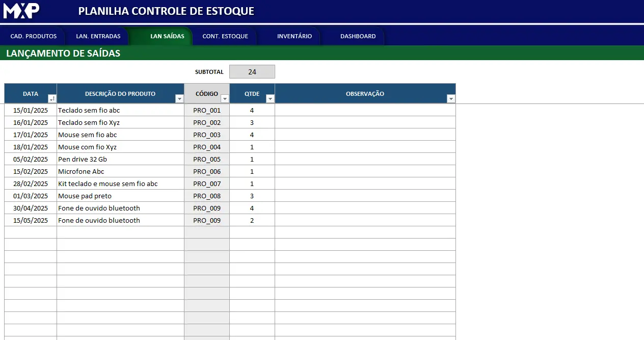The height and width of the screenshot is (340, 644).
Task: Click the observation cell for Microfone Abc
Action: [365, 171]
